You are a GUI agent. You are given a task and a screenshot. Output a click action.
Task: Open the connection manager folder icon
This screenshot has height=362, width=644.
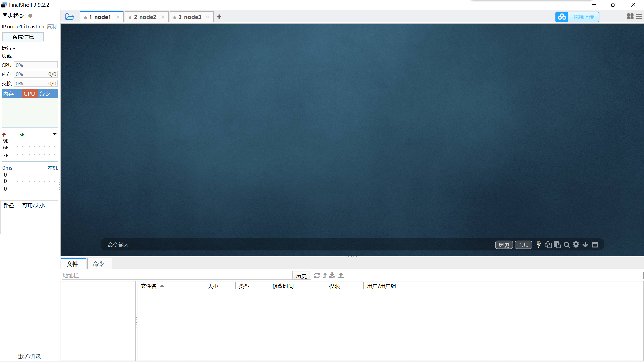coord(70,17)
